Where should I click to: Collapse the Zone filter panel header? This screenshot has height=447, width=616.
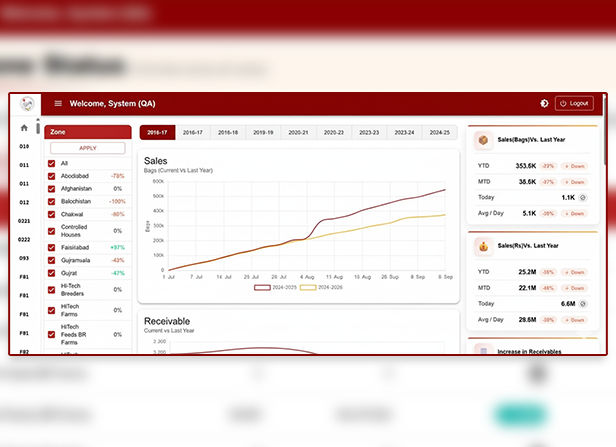click(88, 132)
